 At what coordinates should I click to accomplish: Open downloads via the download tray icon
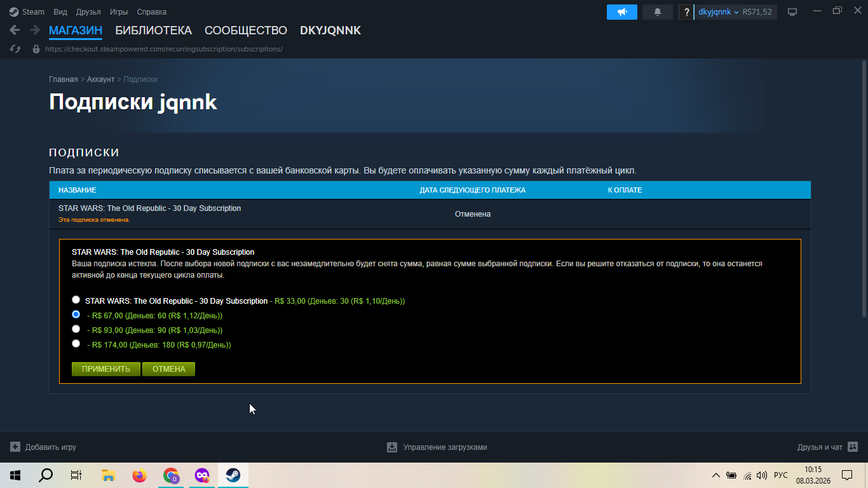392,447
